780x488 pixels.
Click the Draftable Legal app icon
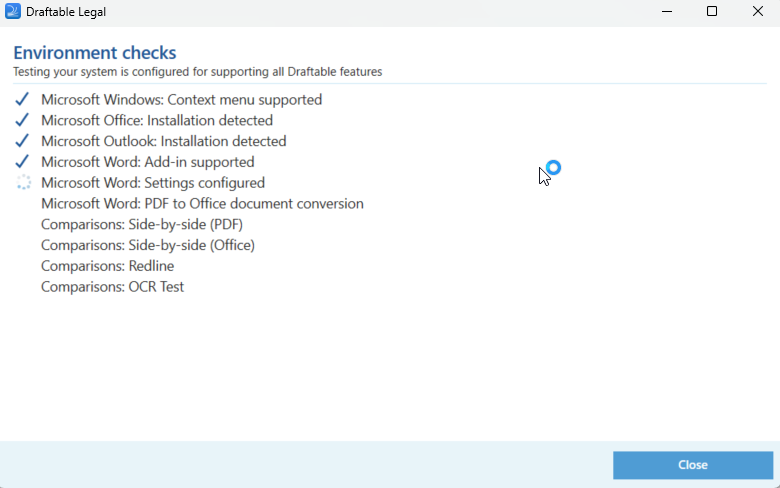tap(13, 11)
